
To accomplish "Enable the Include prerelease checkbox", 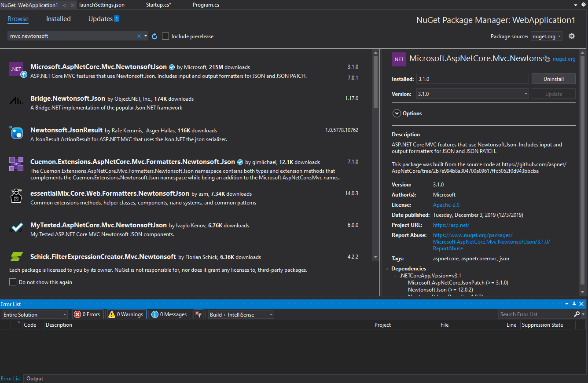I will tap(165, 36).
